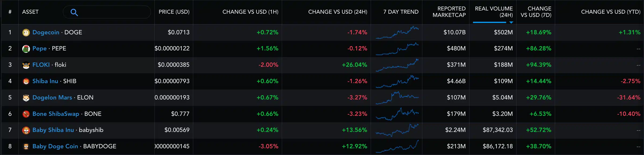This screenshot has height=155, width=644.
Task: Click the magnifying glass search icon
Action: pos(74,12)
